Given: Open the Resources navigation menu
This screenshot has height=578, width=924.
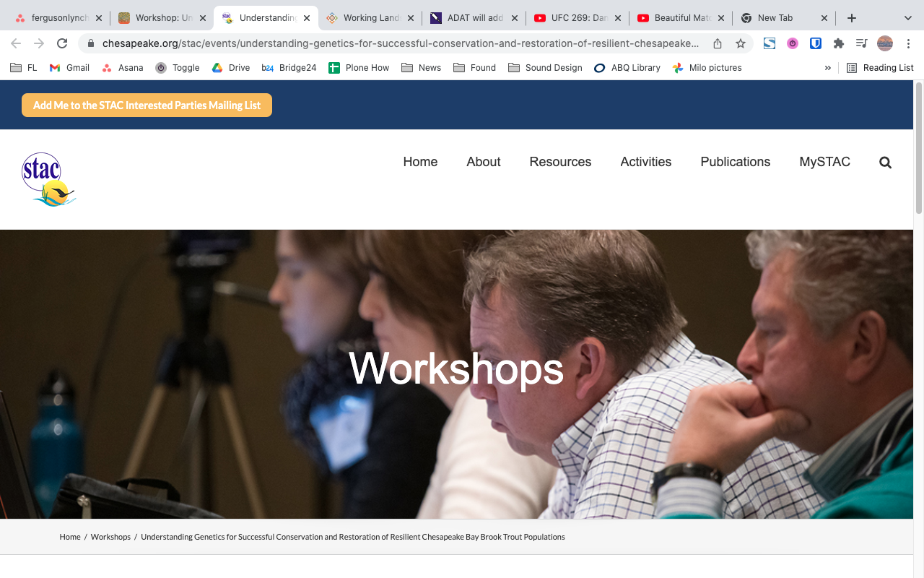Looking at the screenshot, I should pyautogui.click(x=560, y=162).
